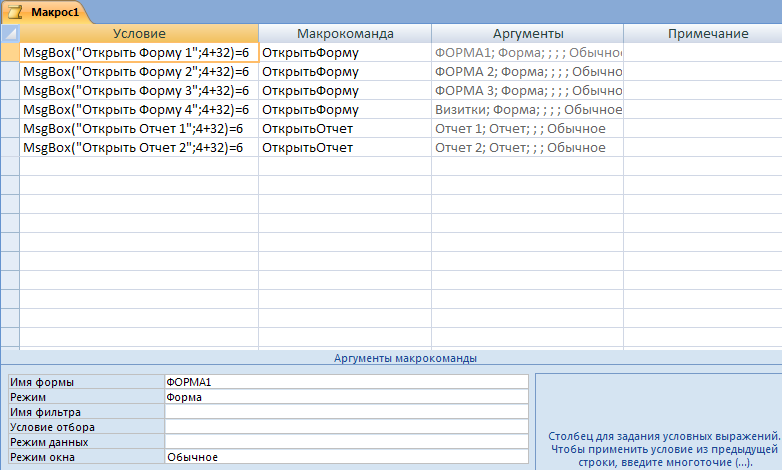Click the arguments cell 'ФОРМА1; Форма'
The height and width of the screenshot is (470, 782).
528,52
